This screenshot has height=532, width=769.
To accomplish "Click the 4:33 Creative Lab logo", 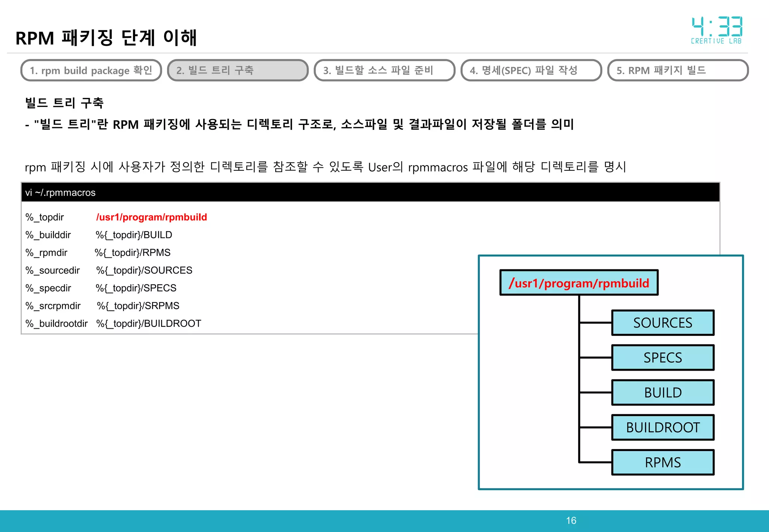I will click(716, 30).
